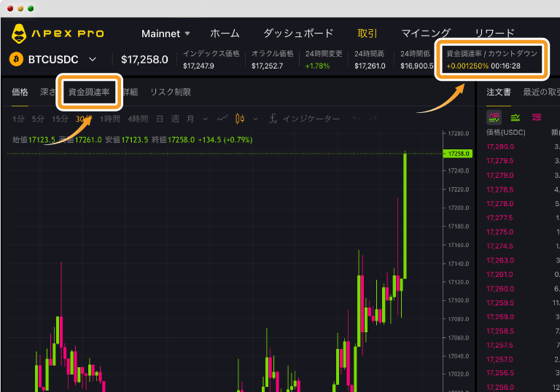The image size is (560, 392).
Task: Select 1時間 timeframe
Action: [x=109, y=119]
